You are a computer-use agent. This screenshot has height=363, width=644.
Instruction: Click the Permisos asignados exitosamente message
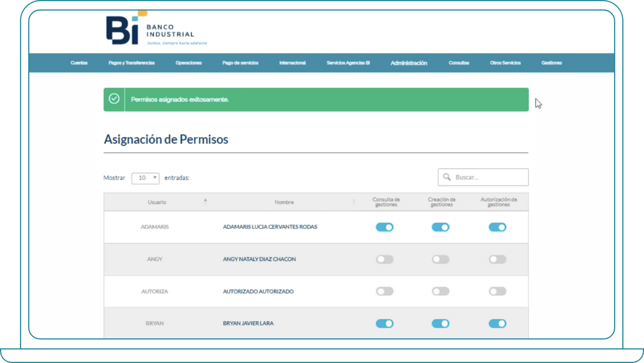point(180,100)
